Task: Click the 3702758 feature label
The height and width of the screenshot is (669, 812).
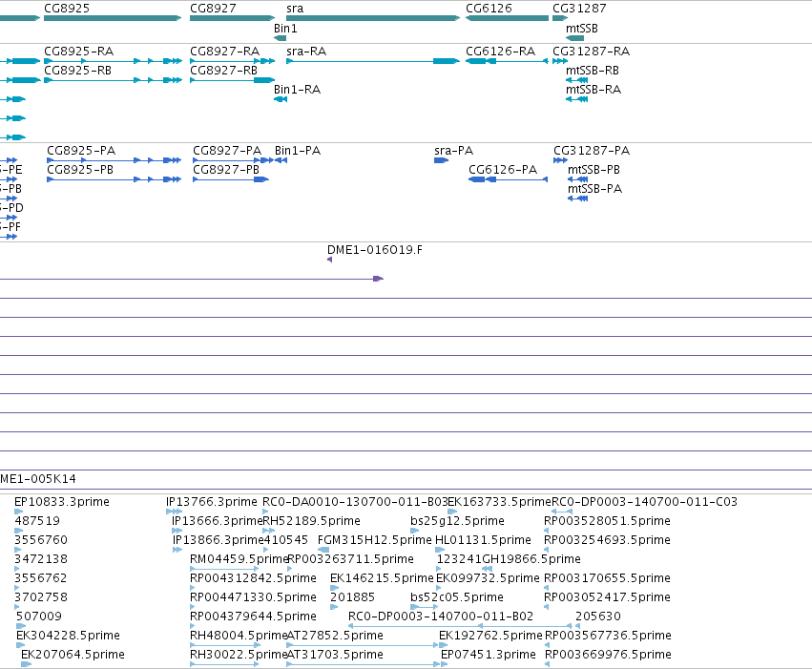Action: (41, 597)
